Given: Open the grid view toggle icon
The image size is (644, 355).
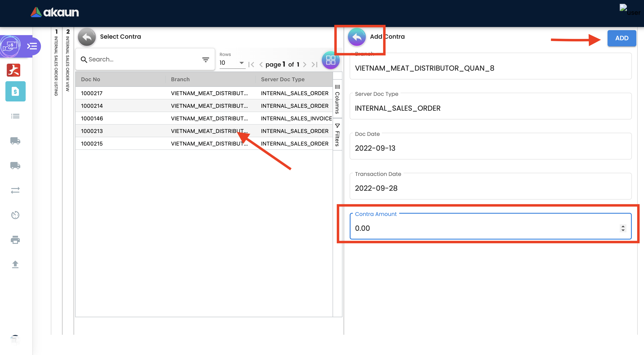Looking at the screenshot, I should point(330,60).
